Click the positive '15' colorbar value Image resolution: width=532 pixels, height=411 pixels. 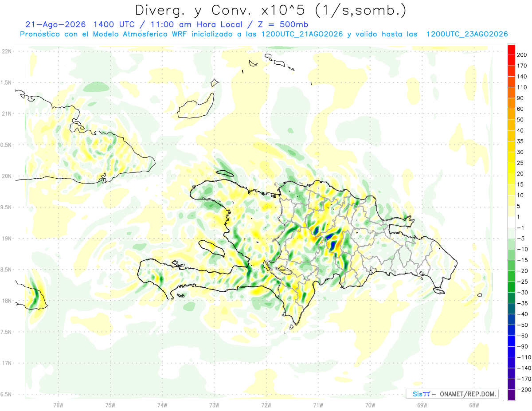pyautogui.click(x=520, y=184)
